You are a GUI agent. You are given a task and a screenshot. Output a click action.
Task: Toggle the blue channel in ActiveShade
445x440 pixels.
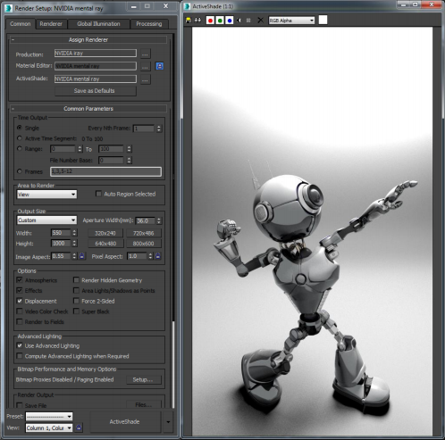229,20
